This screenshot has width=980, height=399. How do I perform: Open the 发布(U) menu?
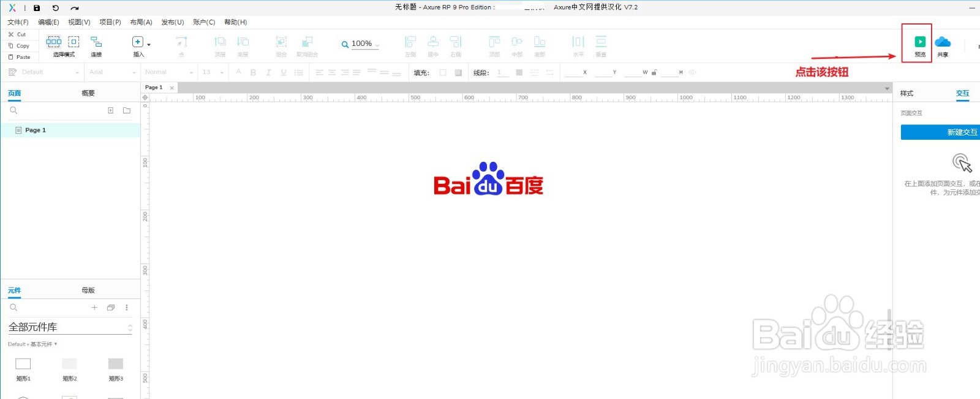pyautogui.click(x=173, y=22)
